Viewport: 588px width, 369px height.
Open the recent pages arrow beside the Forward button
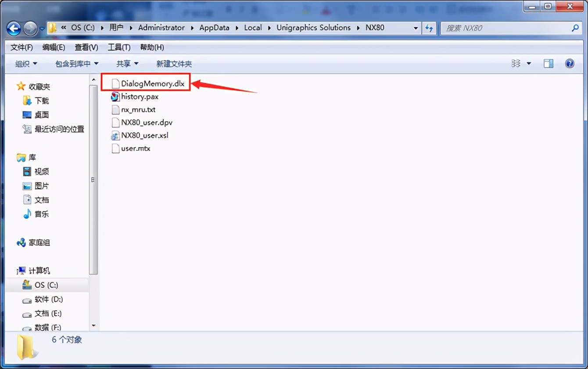[x=42, y=29]
